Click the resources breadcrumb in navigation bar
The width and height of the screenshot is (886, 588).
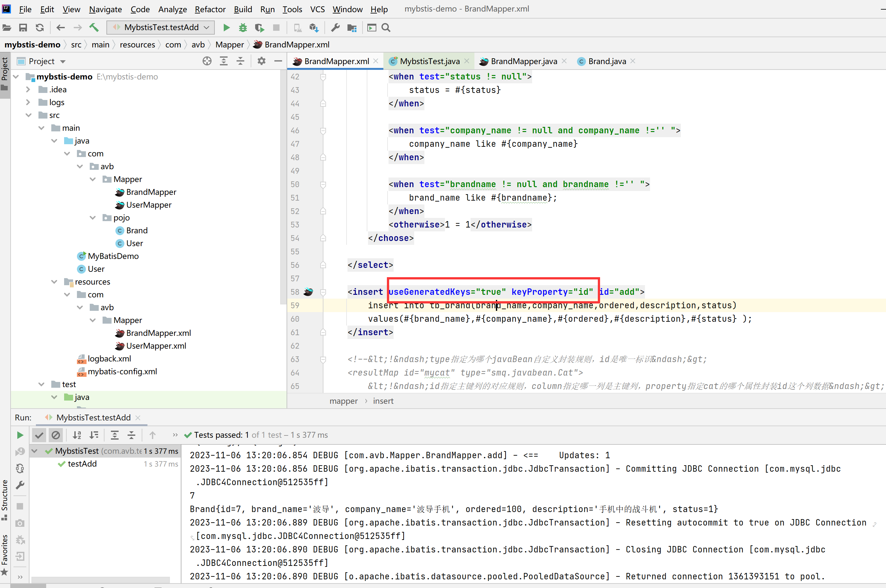coord(137,45)
